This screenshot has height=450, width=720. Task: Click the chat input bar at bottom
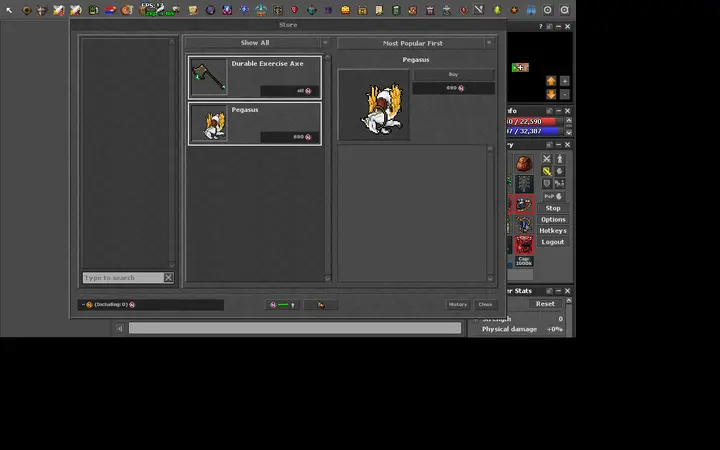coord(295,328)
